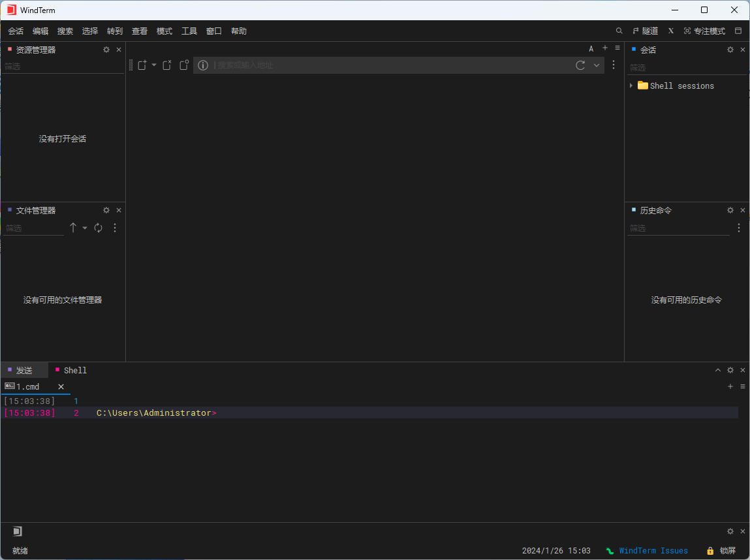
Task: Expand the Shell sessions folder
Action: (x=631, y=86)
